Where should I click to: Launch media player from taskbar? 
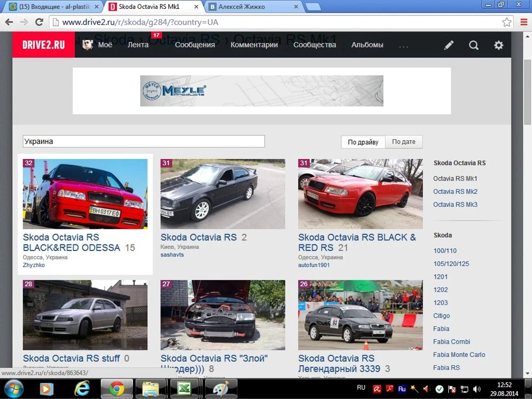tap(47, 389)
